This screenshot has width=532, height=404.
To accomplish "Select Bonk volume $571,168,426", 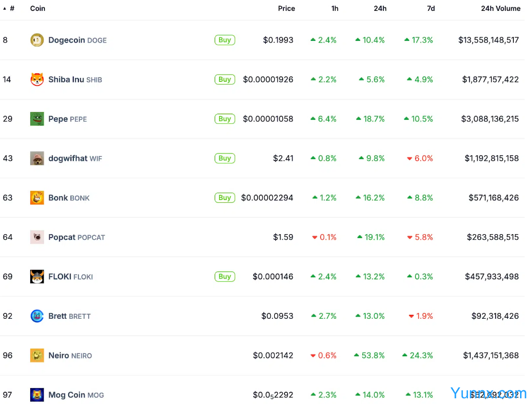I will coord(493,198).
